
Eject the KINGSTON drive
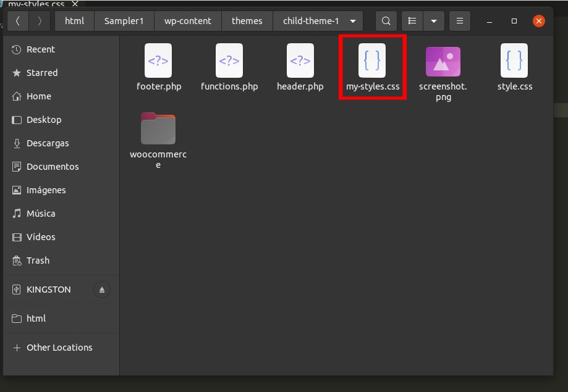point(102,290)
